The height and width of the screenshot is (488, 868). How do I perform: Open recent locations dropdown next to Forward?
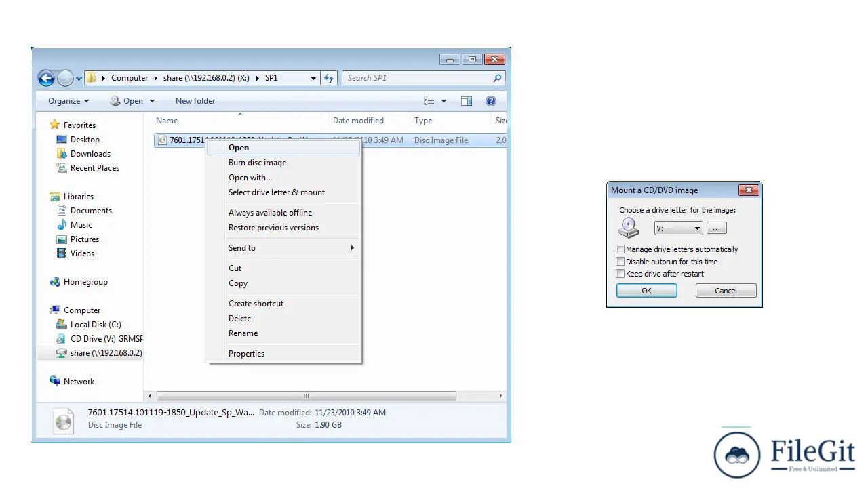click(x=79, y=78)
